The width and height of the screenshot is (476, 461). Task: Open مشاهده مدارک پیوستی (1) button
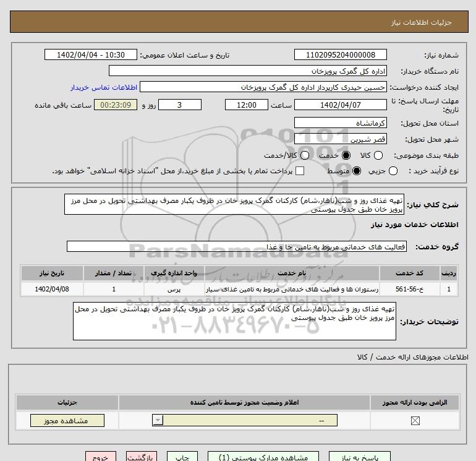pos(263,457)
